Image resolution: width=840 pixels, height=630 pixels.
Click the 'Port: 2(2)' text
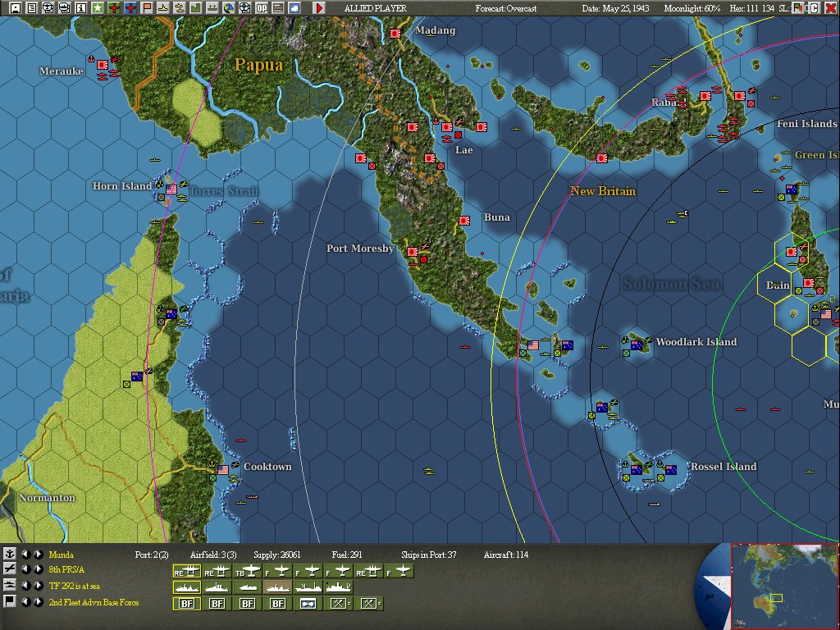[x=152, y=555]
